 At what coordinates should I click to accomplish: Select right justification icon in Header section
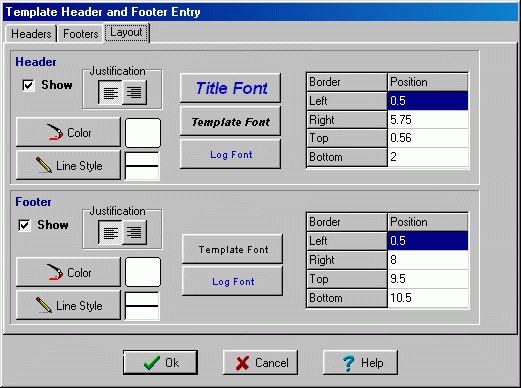(x=134, y=92)
